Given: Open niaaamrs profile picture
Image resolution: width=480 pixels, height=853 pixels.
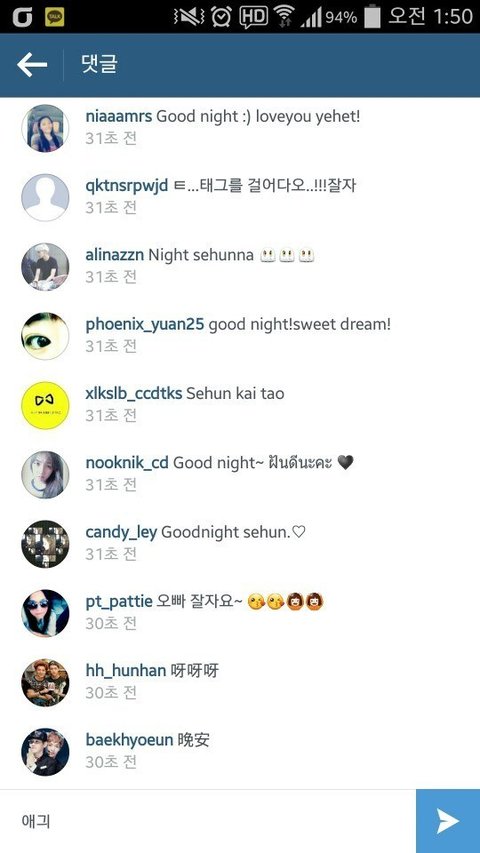Looking at the screenshot, I should click(45, 128).
